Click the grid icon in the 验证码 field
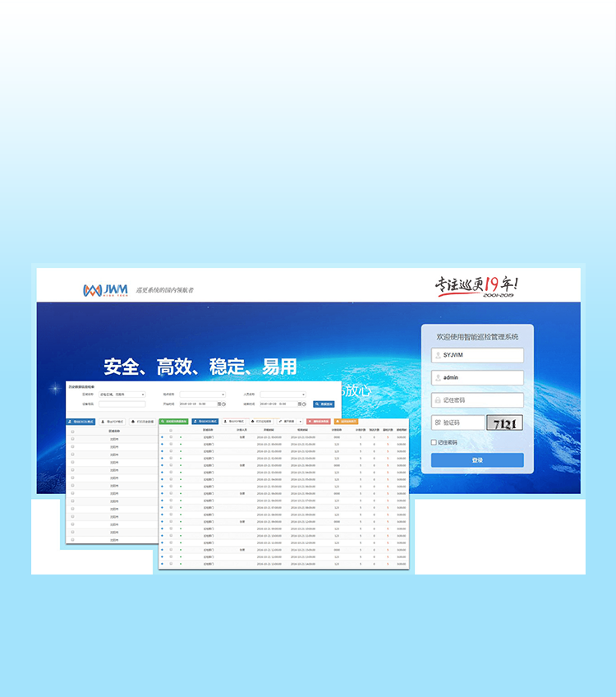The image size is (616, 697). [437, 422]
